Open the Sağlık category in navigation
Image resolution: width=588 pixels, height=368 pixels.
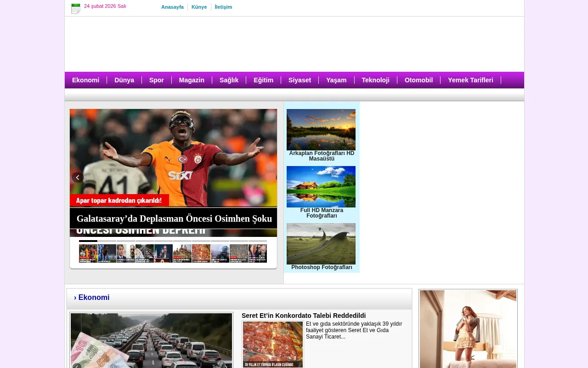click(229, 80)
